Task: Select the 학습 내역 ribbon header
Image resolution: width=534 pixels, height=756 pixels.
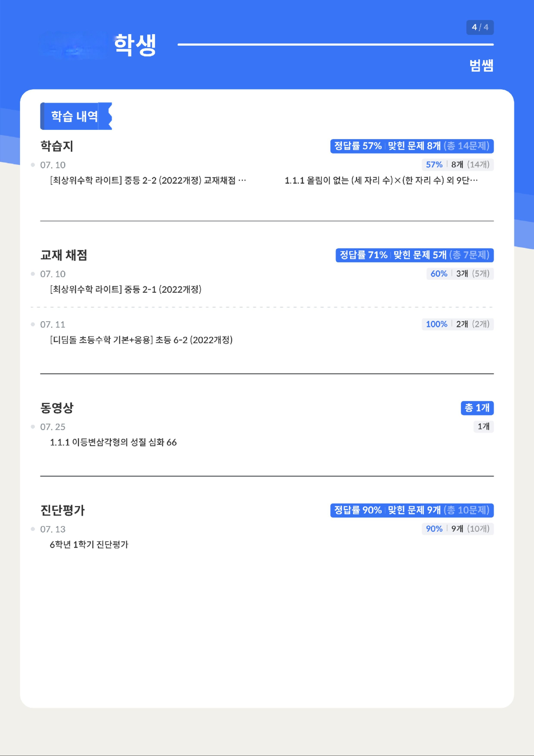Action: [x=76, y=116]
